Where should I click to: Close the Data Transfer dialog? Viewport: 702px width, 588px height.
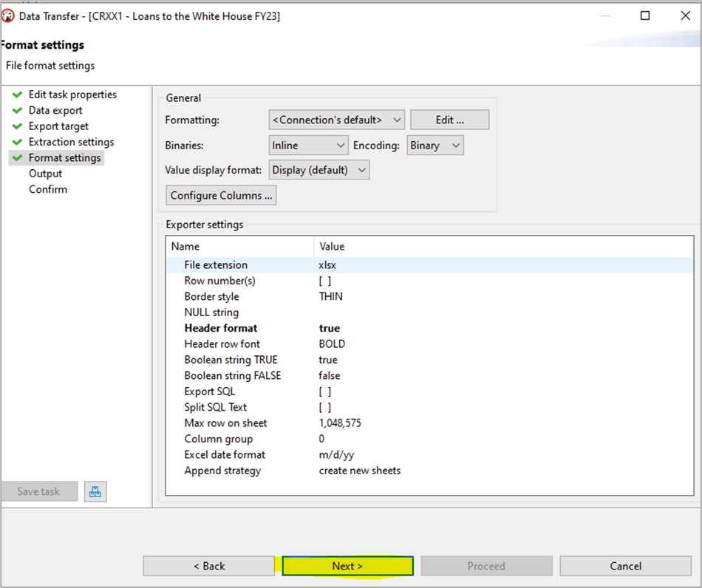pos(685,16)
